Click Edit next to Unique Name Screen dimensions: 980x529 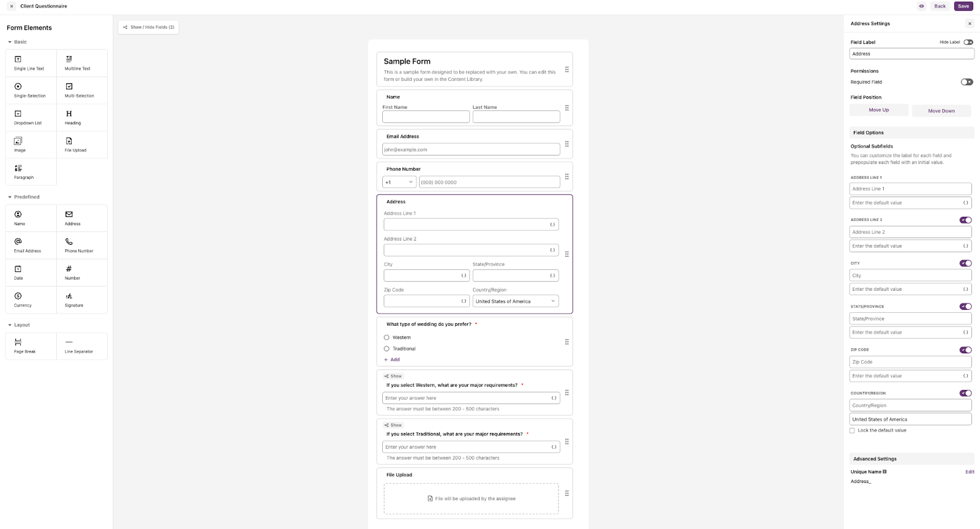(x=970, y=472)
